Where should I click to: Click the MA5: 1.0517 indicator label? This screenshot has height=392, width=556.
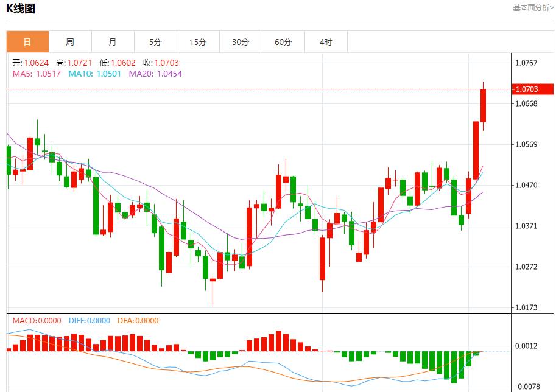click(37, 74)
